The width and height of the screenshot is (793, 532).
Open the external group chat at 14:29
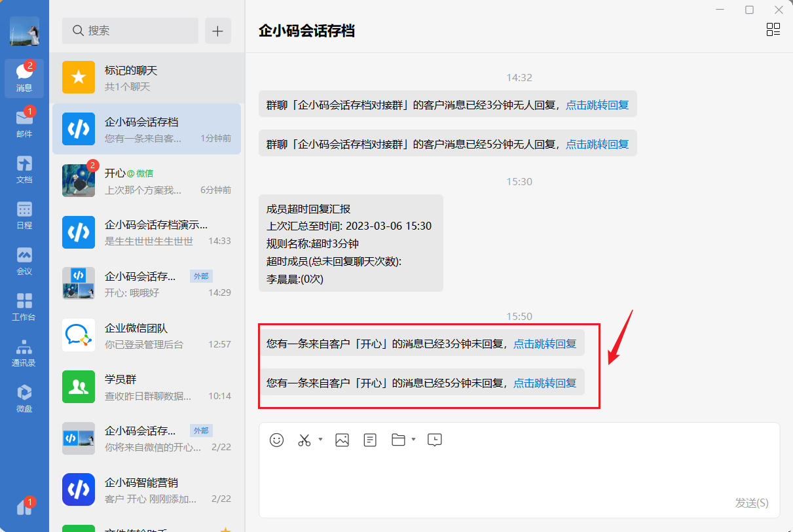tap(147, 283)
